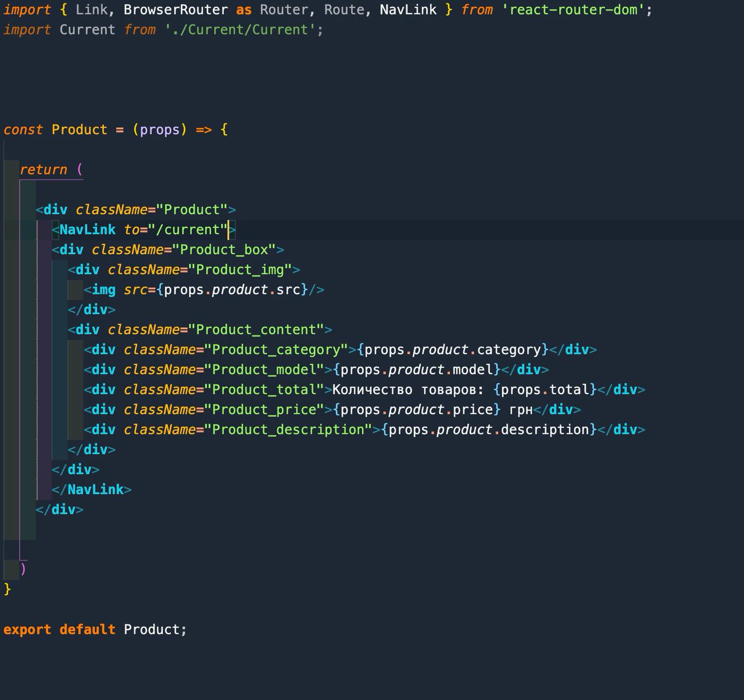Click the "Product_description" class string

pos(288,430)
